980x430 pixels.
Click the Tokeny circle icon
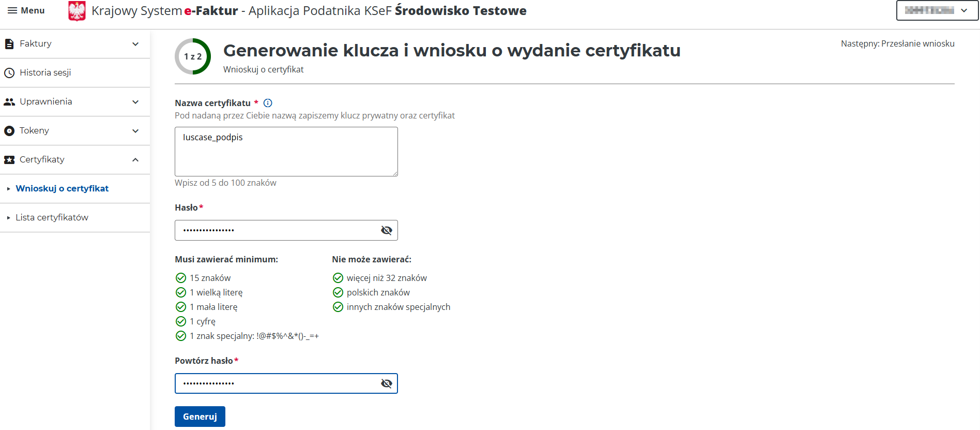click(x=9, y=131)
